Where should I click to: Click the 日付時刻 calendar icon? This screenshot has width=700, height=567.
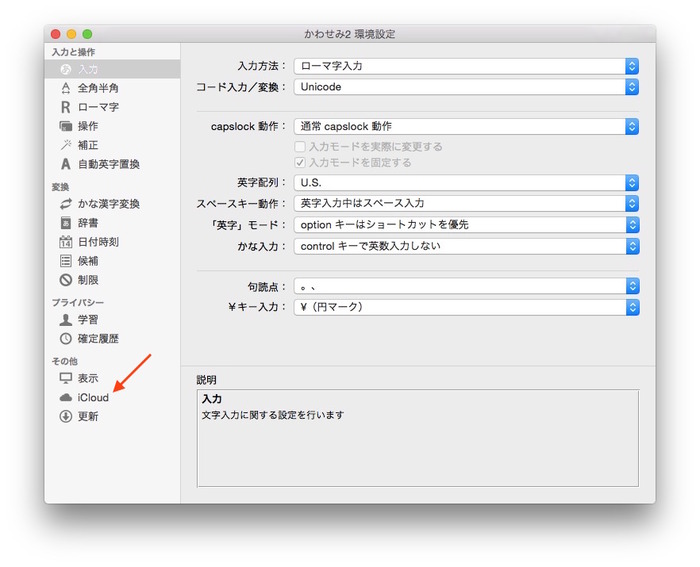coord(66,242)
